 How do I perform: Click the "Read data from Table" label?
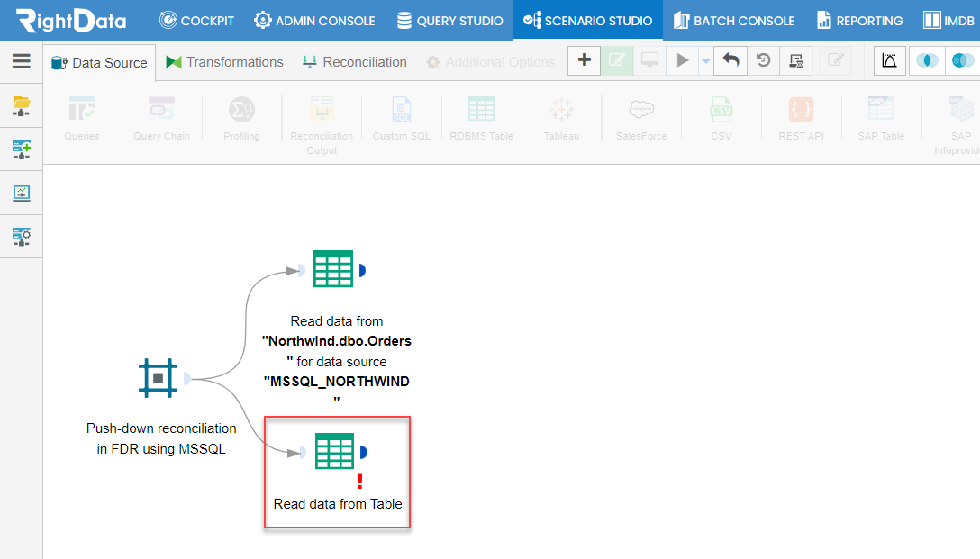click(338, 504)
